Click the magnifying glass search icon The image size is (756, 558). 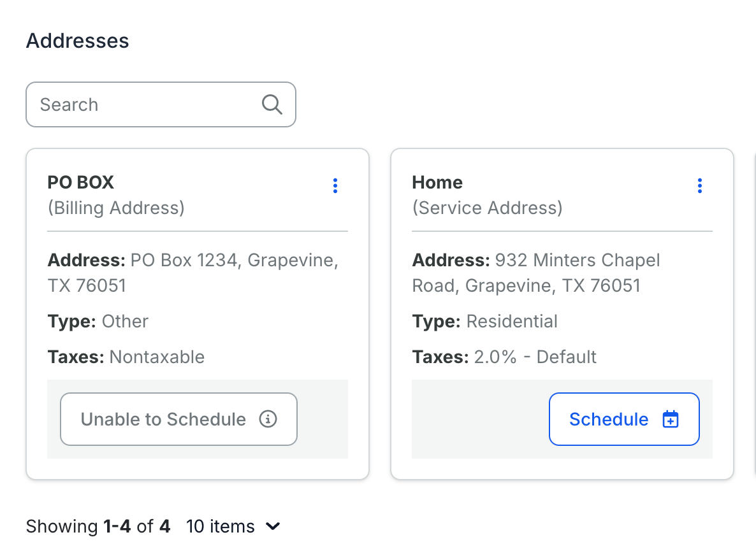272,104
